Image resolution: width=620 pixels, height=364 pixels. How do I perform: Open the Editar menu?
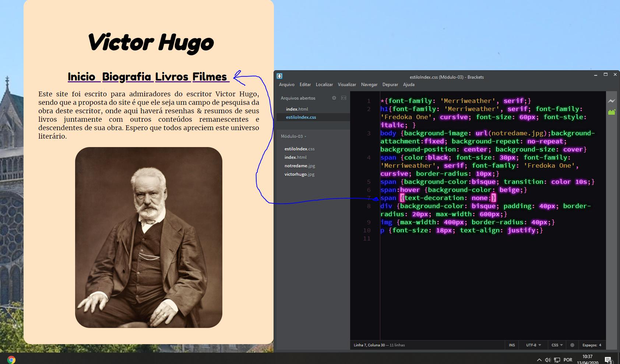305,85
